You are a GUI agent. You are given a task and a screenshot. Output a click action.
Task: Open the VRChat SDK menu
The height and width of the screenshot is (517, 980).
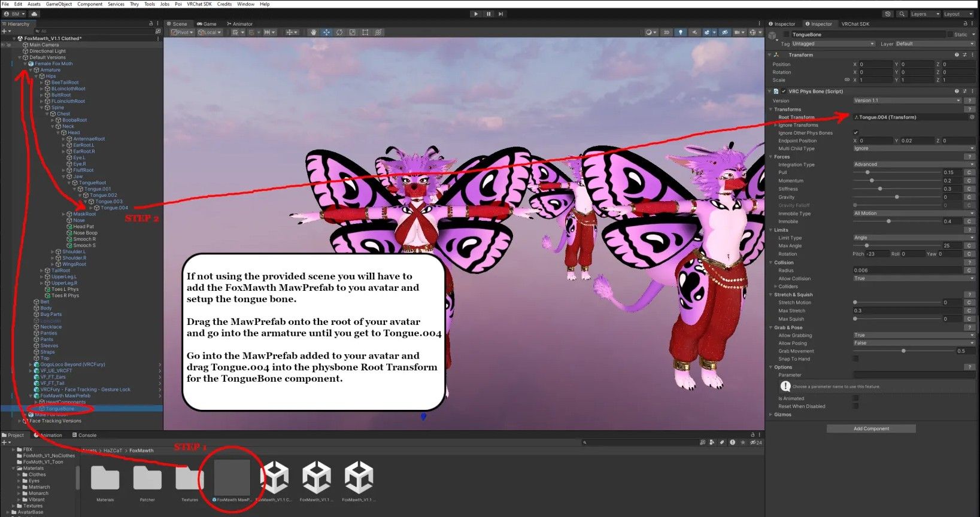(x=199, y=4)
